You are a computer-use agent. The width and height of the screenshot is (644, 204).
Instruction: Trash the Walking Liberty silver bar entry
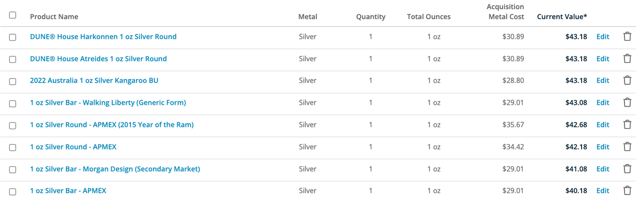[627, 103]
